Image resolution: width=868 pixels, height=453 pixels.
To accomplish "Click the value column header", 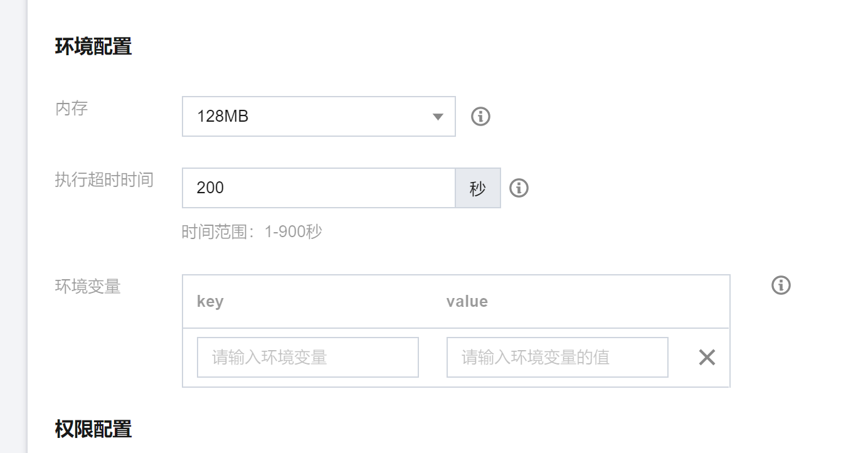I will coord(467,302).
